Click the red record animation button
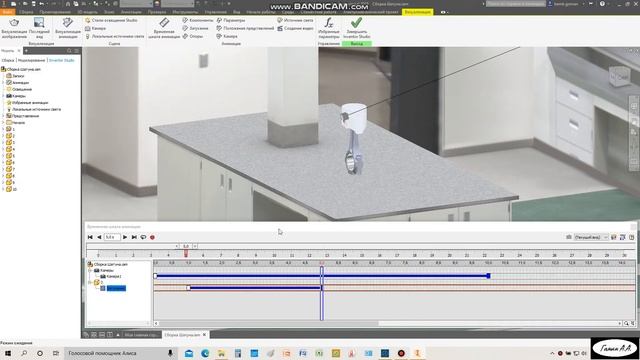The width and height of the screenshot is (640, 360). pos(152,237)
